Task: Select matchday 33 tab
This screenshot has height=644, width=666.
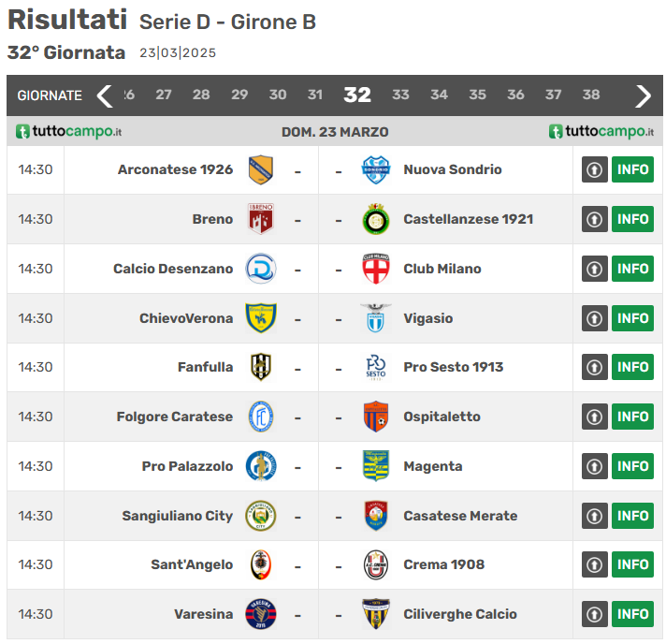Action: click(400, 95)
